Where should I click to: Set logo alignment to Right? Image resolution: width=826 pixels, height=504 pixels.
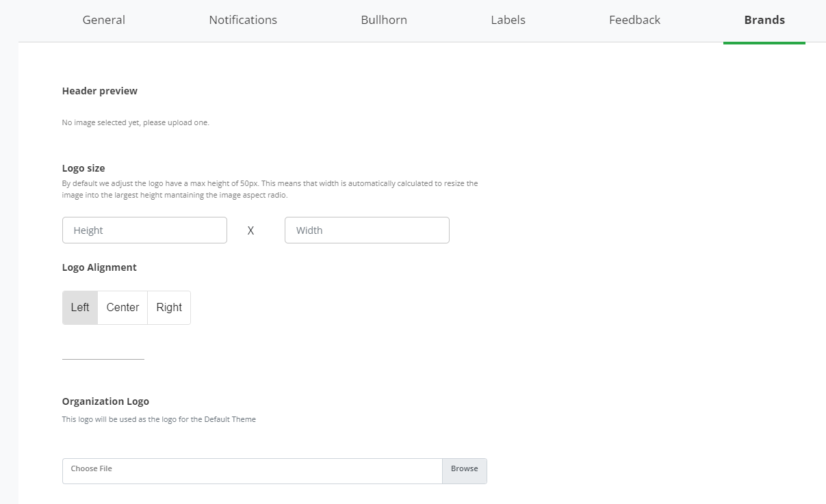click(x=169, y=308)
